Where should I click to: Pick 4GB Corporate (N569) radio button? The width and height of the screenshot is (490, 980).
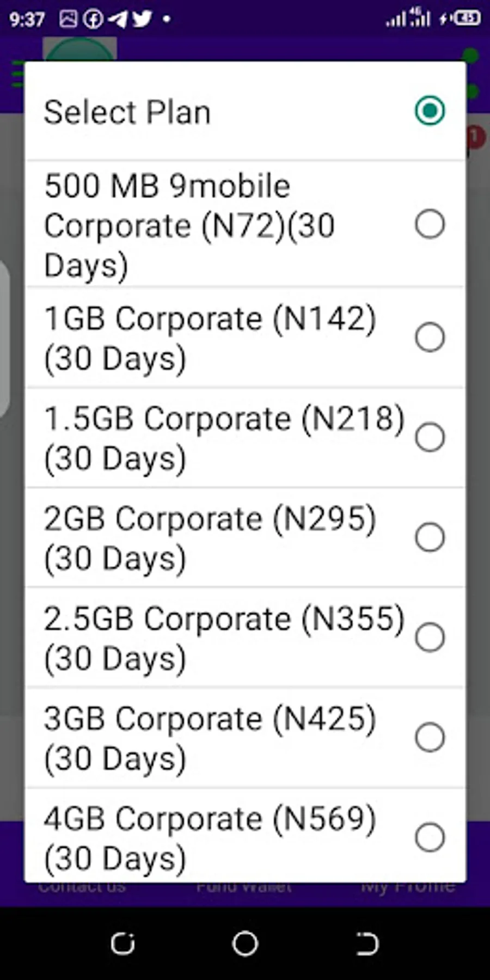pos(430,837)
